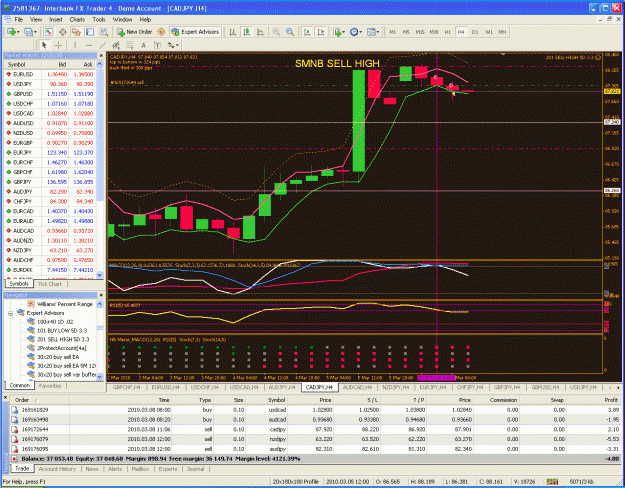Screen dimensions: 625x488
Task: Open the AUDCAD,H4 chart tab
Action: (357, 387)
